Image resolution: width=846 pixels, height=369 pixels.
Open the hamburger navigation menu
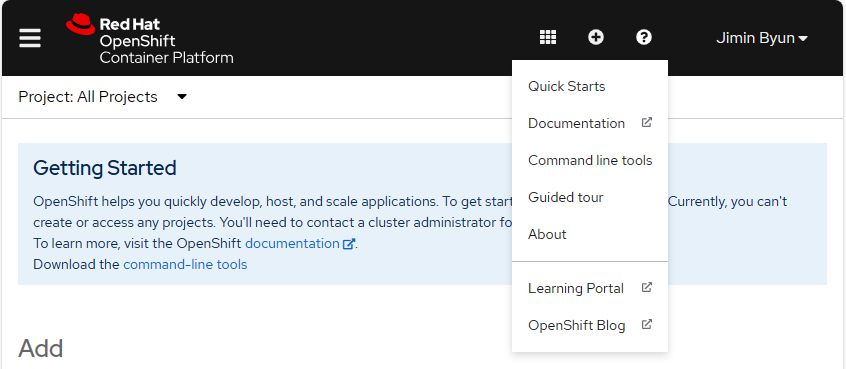tap(30, 38)
